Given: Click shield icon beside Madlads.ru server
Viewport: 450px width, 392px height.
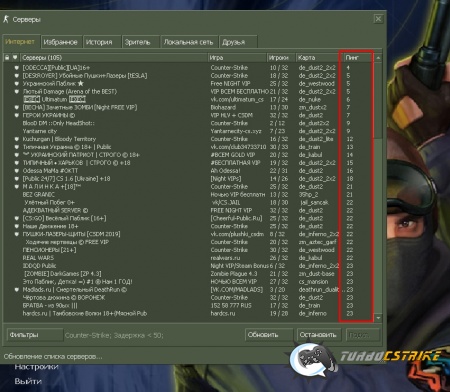Looking at the screenshot, I should click(16, 290).
